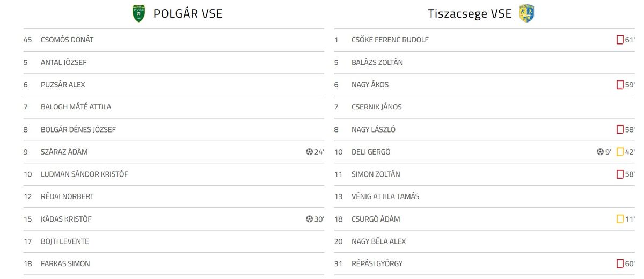Select player Ludman Sándor Kristóf

(84, 174)
